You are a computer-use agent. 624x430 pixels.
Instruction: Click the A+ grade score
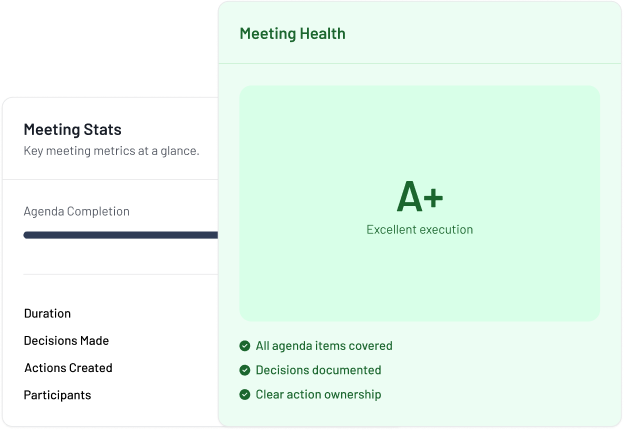click(x=419, y=197)
